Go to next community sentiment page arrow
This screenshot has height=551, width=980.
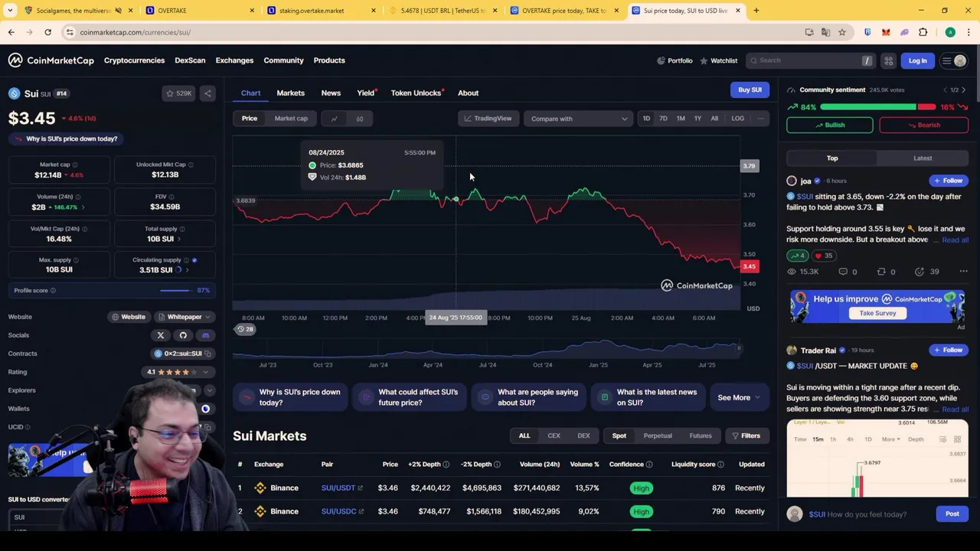coord(963,90)
